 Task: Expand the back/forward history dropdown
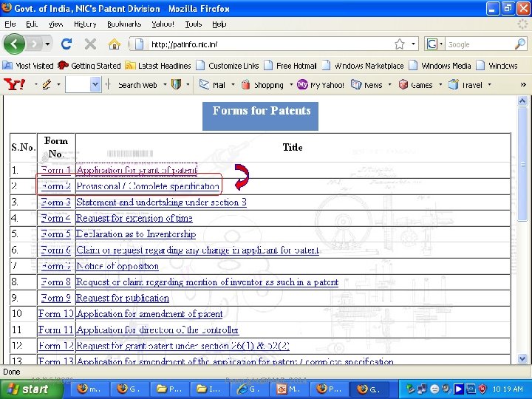[47, 44]
